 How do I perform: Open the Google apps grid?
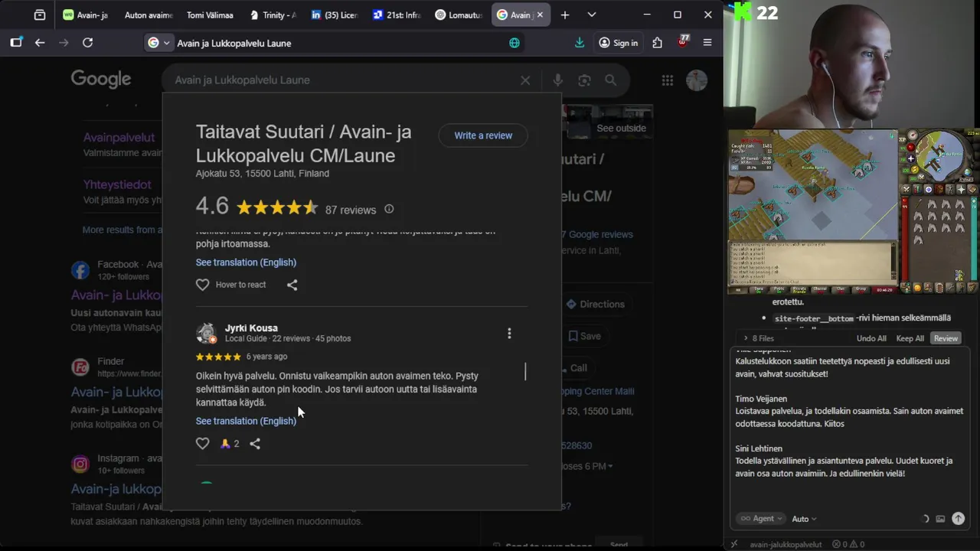[668, 80]
